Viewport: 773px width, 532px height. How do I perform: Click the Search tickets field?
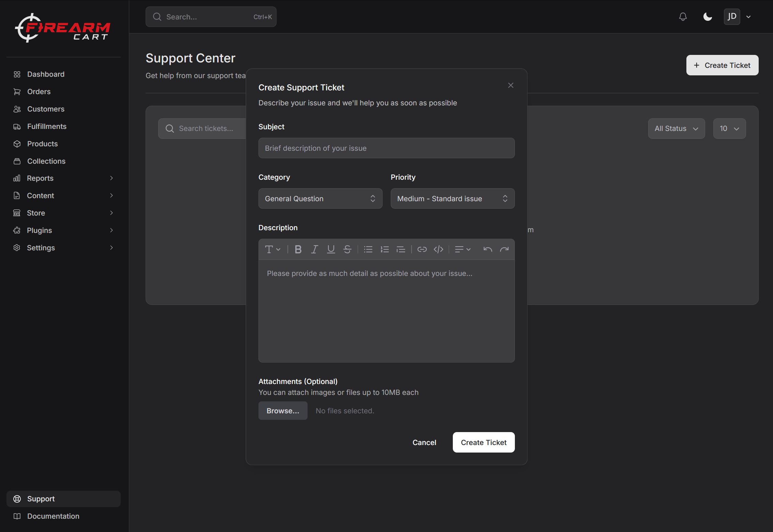click(x=202, y=129)
